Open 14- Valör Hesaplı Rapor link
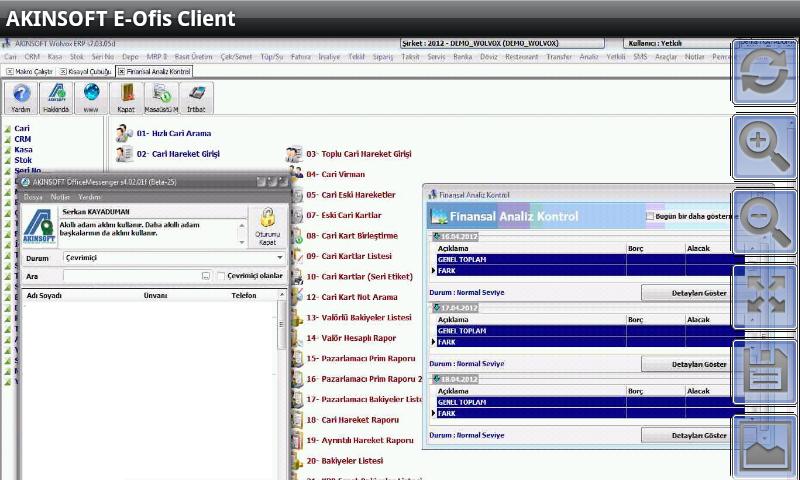The image size is (800, 480). click(x=351, y=338)
